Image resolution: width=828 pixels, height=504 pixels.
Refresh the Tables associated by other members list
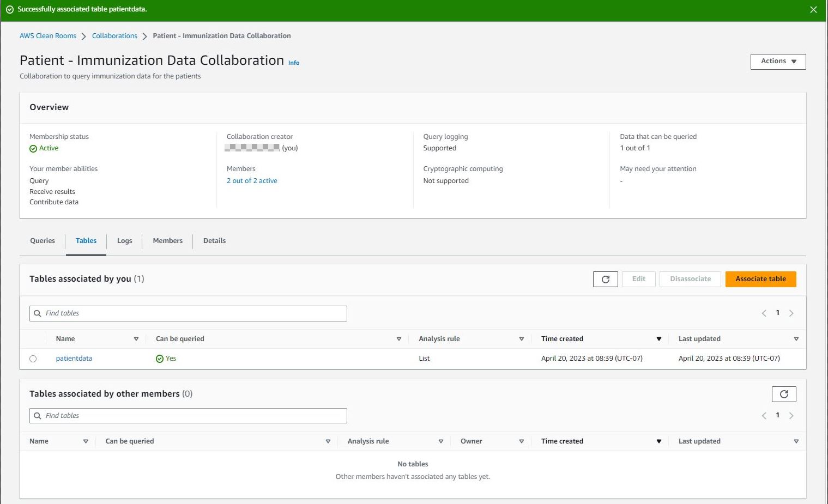click(x=784, y=394)
